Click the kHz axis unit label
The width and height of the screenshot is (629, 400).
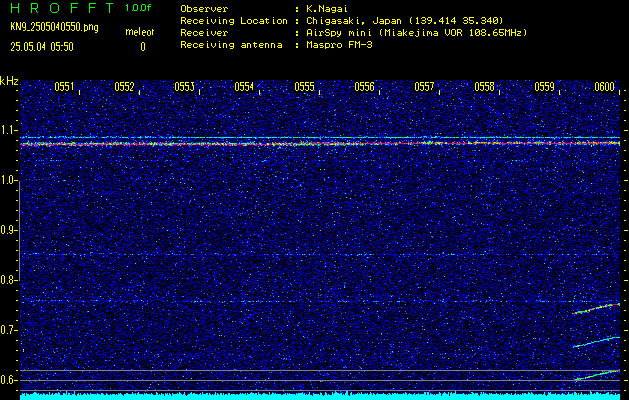(9, 81)
